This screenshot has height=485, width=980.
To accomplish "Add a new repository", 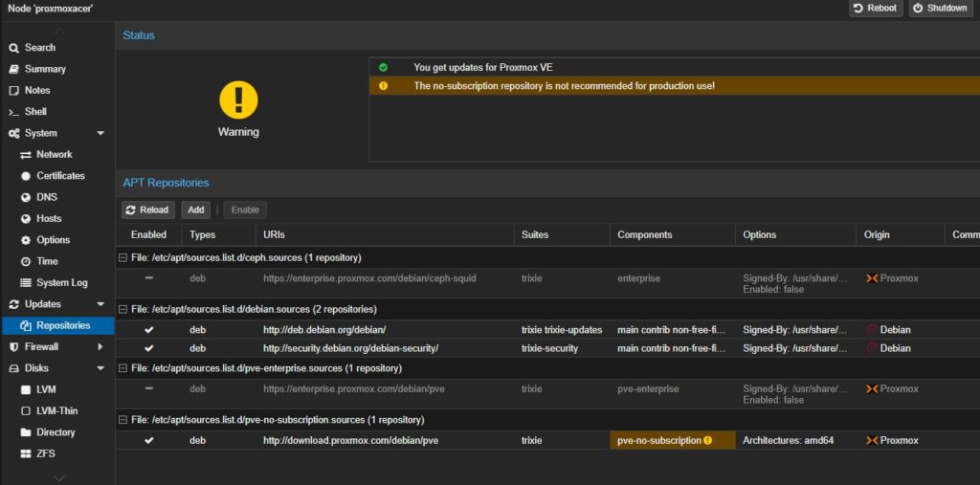I will (x=196, y=210).
